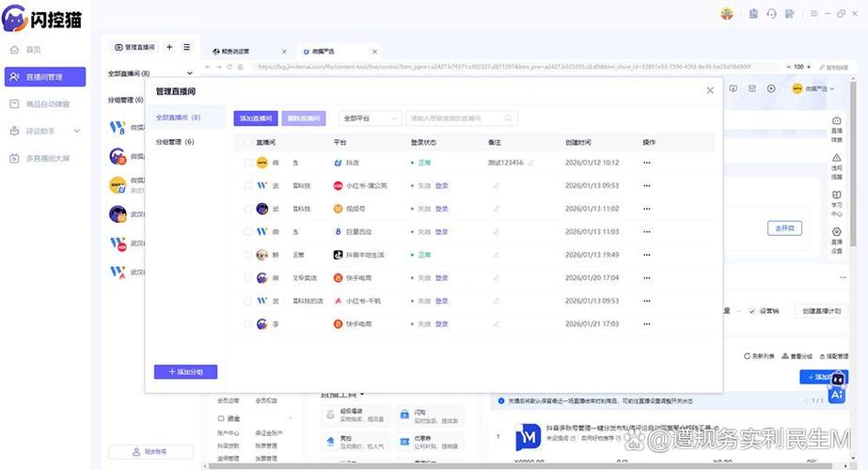Click the plus icon beside 管理直播间

tap(169, 48)
